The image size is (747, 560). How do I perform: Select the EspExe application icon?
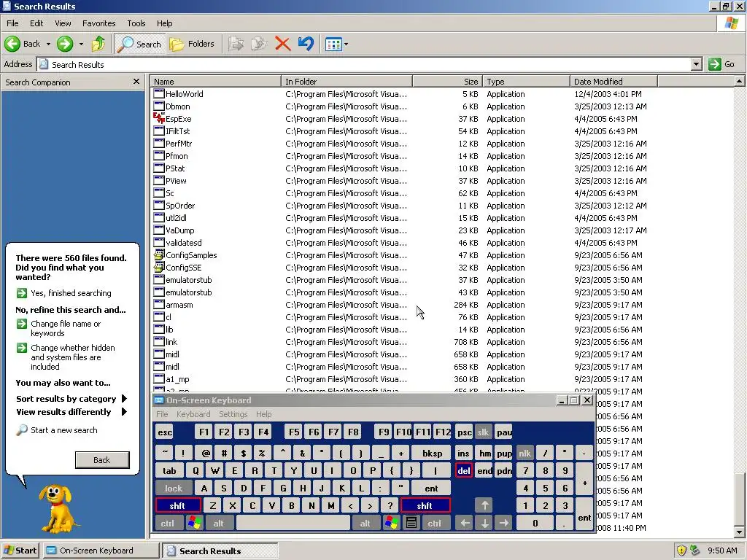click(x=159, y=118)
